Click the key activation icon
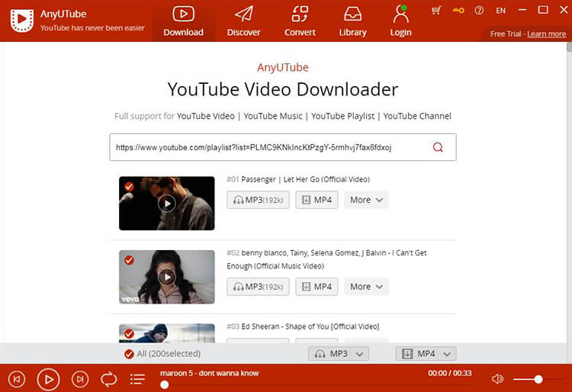This screenshot has height=392, width=572. click(x=458, y=10)
